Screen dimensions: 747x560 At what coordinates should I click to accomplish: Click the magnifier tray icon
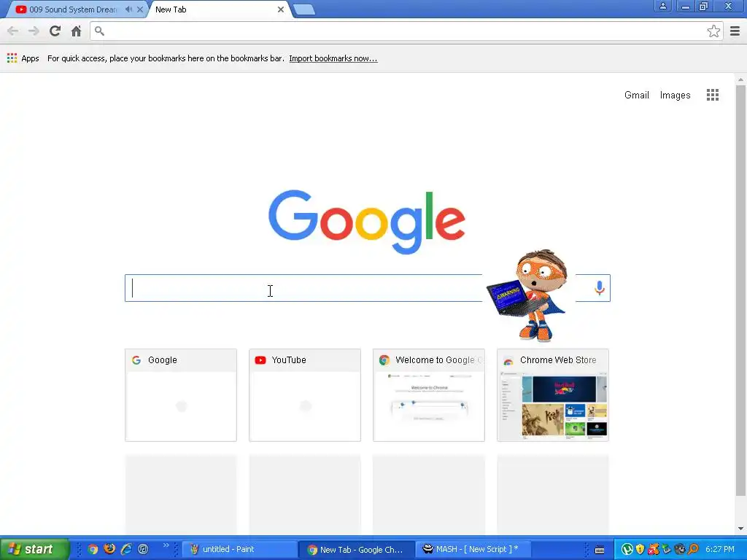pyautogui.click(x=693, y=550)
